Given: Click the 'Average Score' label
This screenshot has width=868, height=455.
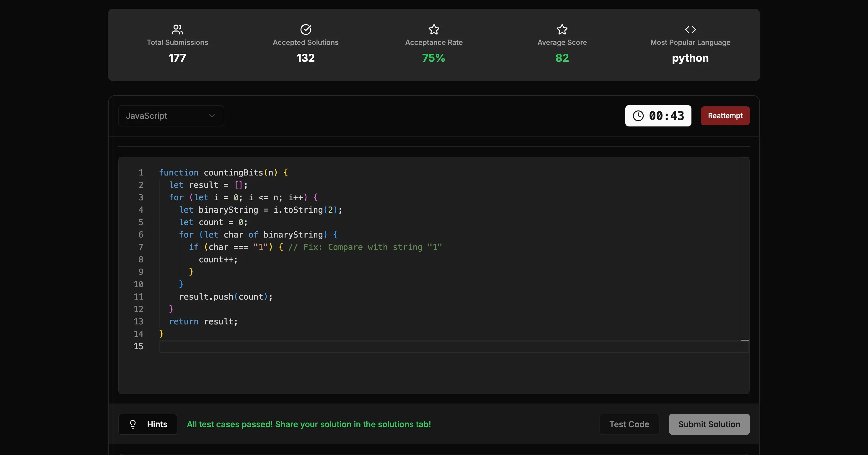Looking at the screenshot, I should [562, 43].
